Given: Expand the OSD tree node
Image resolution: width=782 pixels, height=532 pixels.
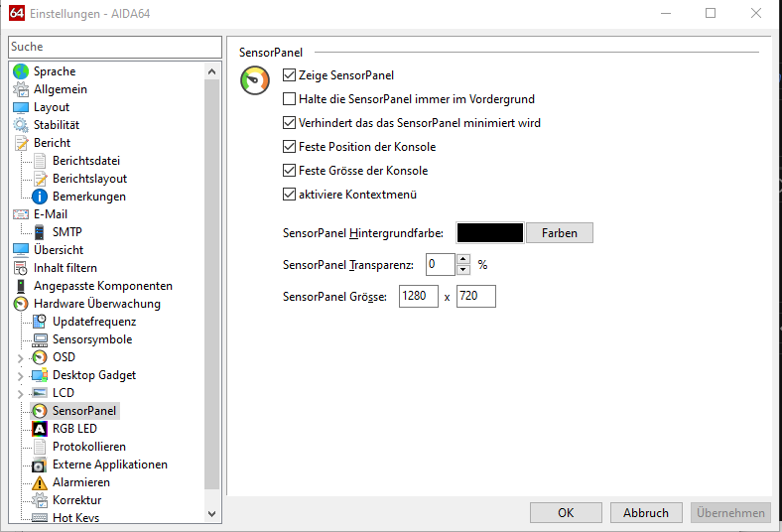Looking at the screenshot, I should (x=20, y=358).
